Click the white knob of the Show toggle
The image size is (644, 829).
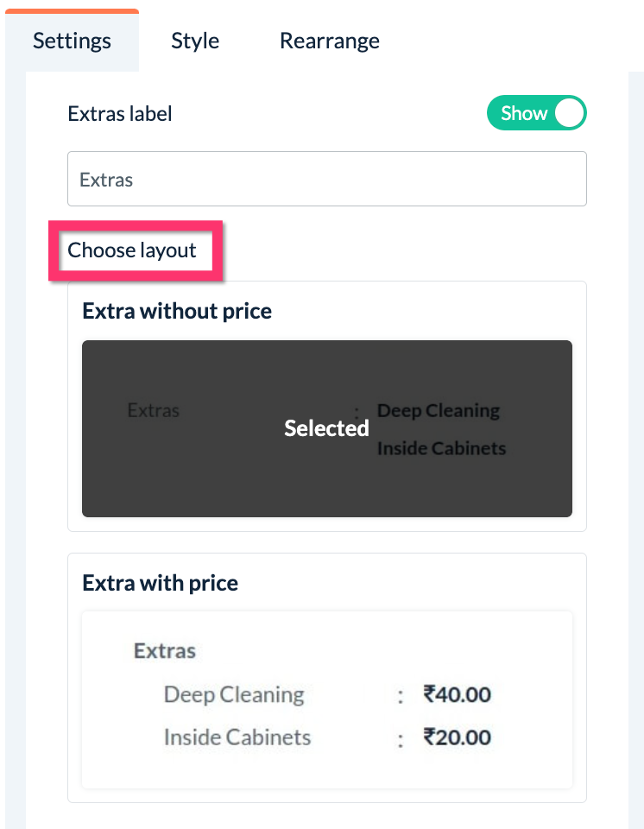point(569,113)
